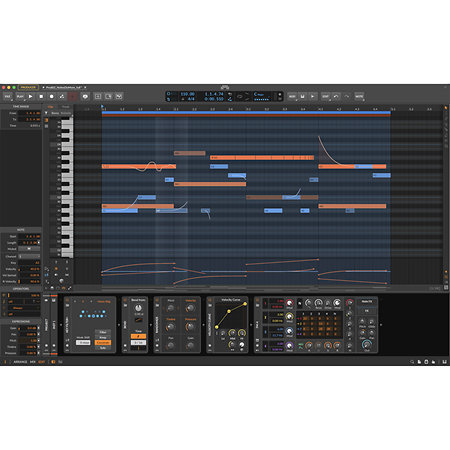Click the From field in Time Range
This screenshot has height=450, width=450.
point(29,113)
